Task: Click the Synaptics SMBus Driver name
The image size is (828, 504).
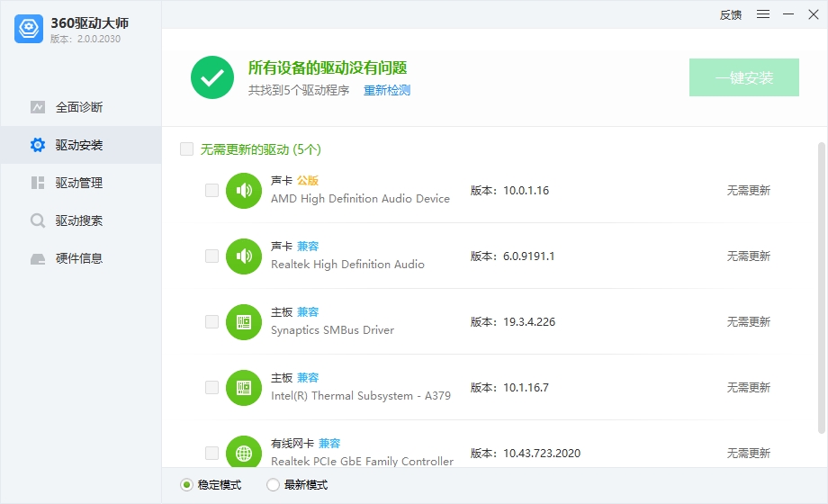Action: pos(332,330)
